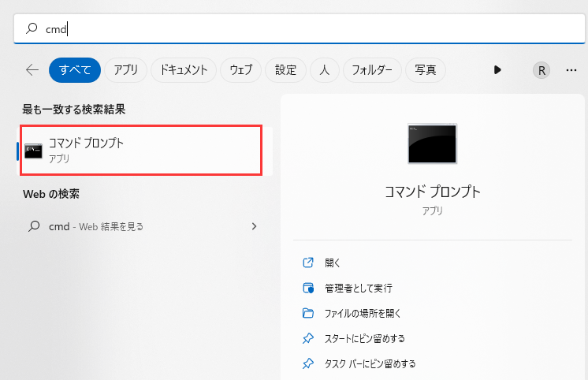Viewport: 588px width, 380px height.
Task: Open cmd - Web 結果を見る result
Action: (144, 226)
